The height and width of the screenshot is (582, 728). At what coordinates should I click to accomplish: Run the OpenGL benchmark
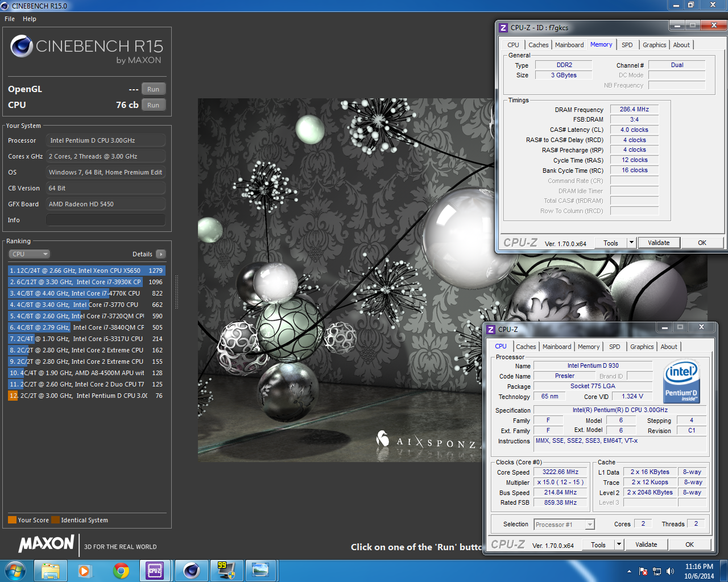pyautogui.click(x=154, y=89)
